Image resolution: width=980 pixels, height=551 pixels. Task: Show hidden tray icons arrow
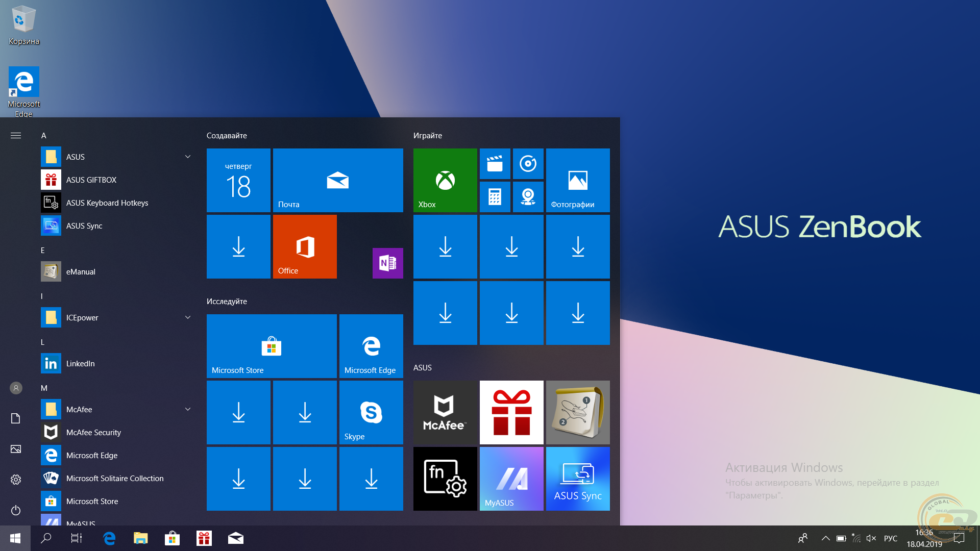tap(825, 538)
